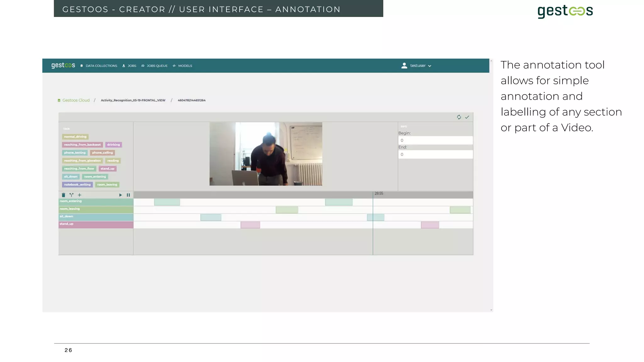Screen dimensions: 644x362
Task: Click the user avatar icon beside testuser
Action: (x=404, y=65)
